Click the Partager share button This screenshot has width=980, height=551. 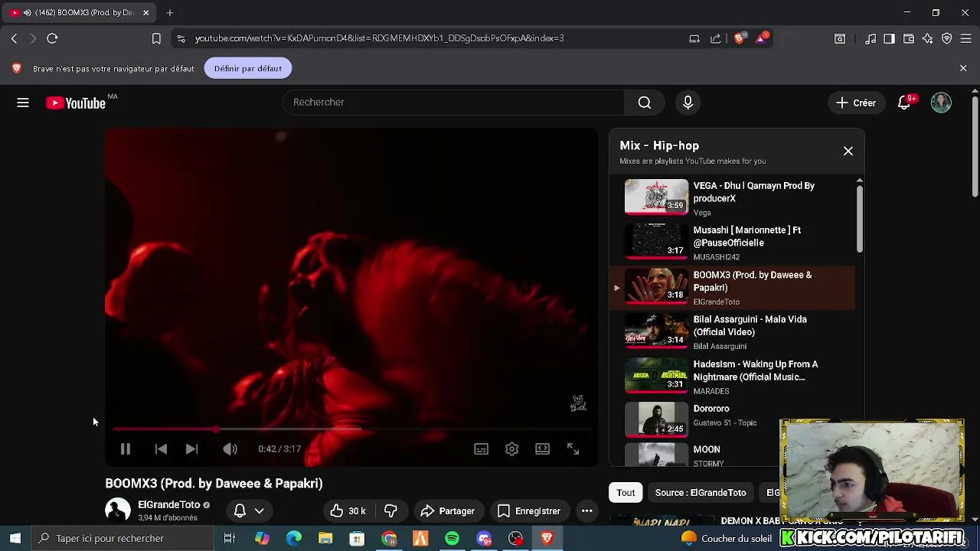point(447,510)
